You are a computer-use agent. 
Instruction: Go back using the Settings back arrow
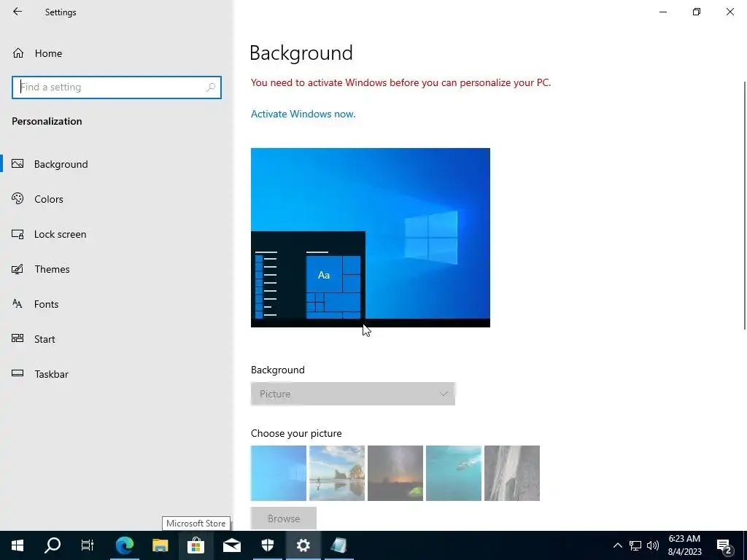click(x=18, y=12)
